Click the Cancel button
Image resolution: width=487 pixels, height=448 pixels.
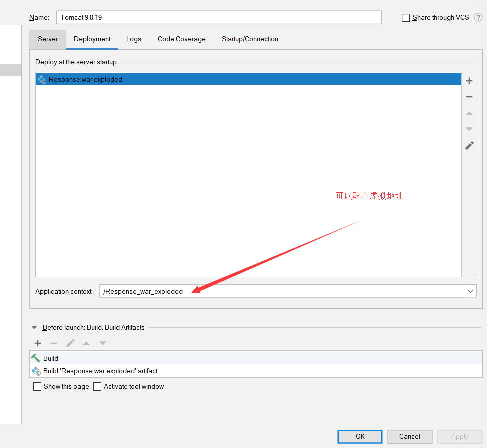410,436
